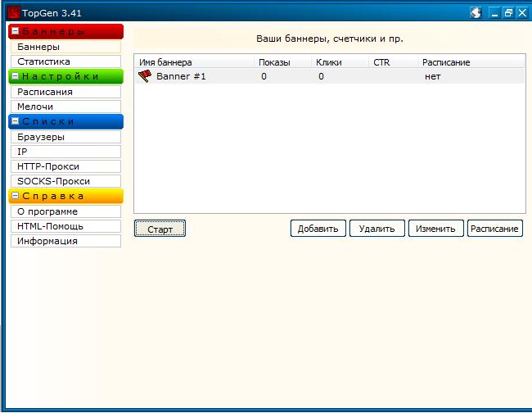Open the SOCKS-Прокси list
The image size is (532, 413).
tap(65, 181)
